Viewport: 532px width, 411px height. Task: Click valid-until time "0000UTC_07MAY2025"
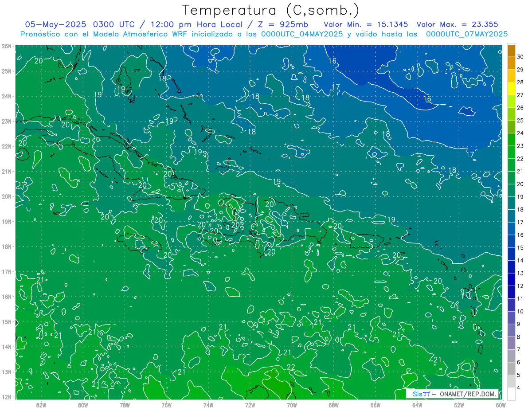(x=467, y=34)
